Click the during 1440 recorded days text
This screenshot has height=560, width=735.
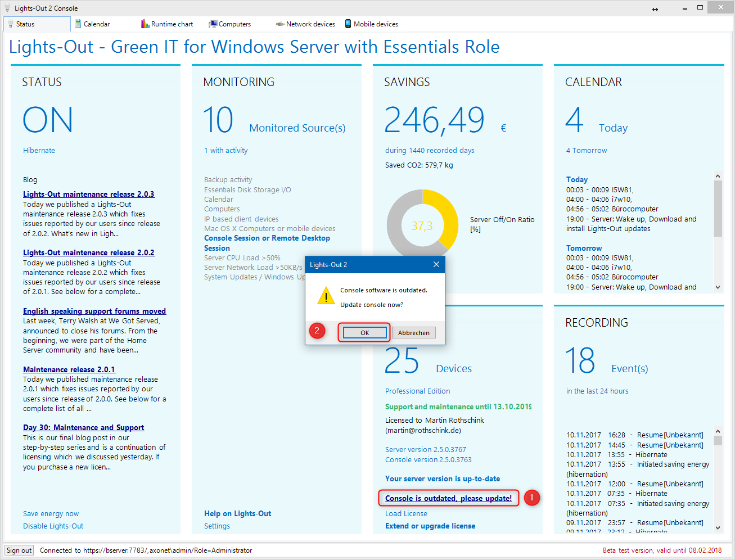430,150
